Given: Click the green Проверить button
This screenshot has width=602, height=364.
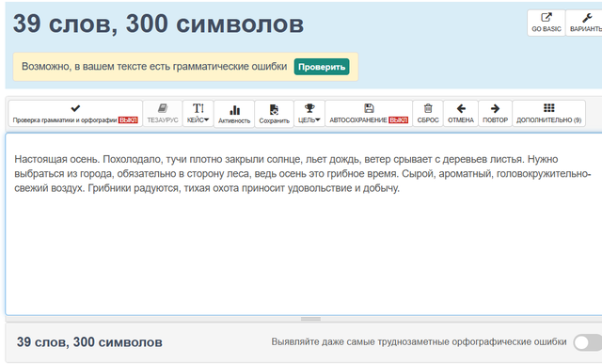Looking at the screenshot, I should pos(322,67).
